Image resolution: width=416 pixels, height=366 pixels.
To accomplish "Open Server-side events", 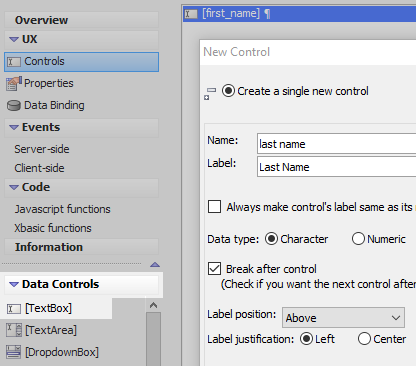I will 42,149.
